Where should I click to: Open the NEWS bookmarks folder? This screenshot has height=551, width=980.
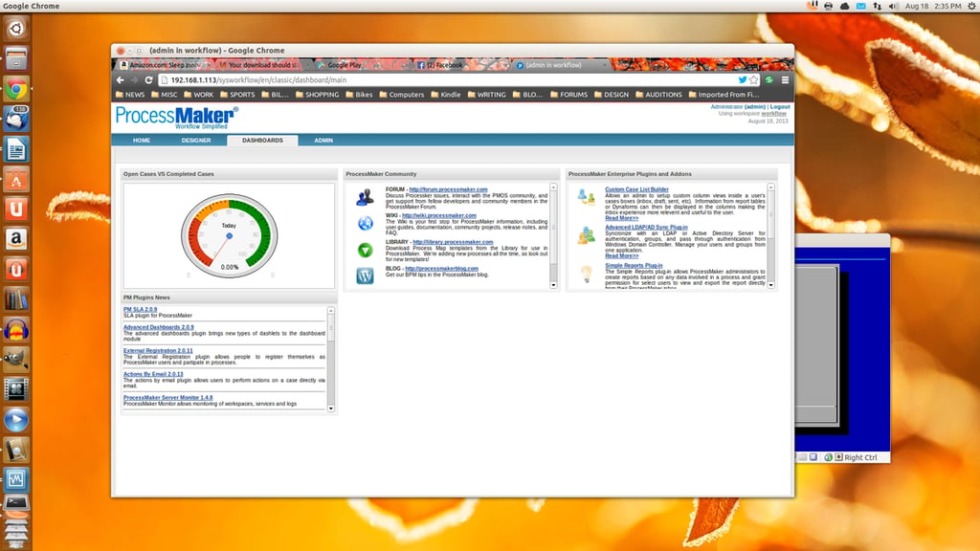pyautogui.click(x=130, y=95)
